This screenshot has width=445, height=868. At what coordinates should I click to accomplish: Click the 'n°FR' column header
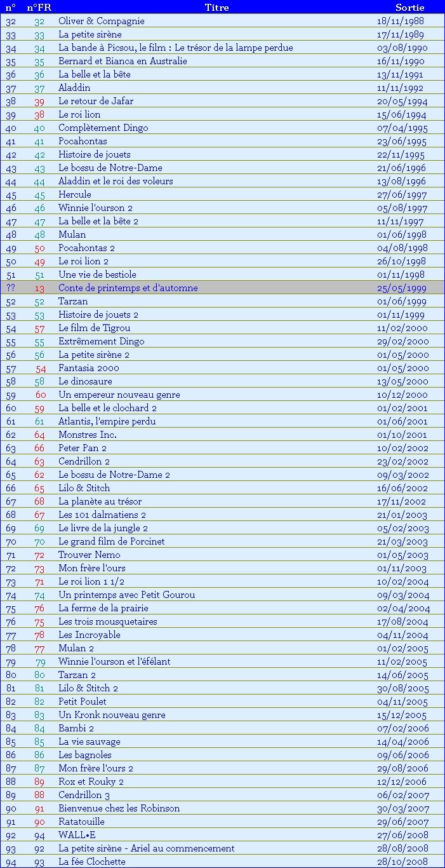[39, 8]
